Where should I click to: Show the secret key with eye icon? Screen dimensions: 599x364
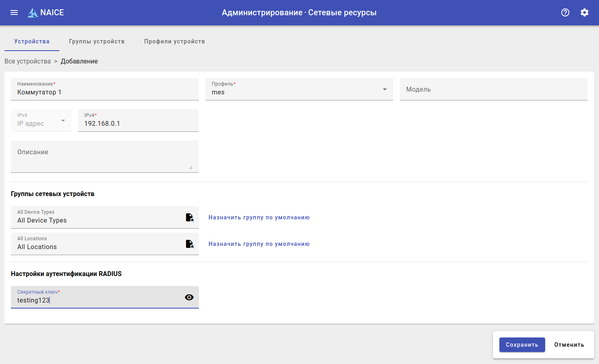(189, 297)
